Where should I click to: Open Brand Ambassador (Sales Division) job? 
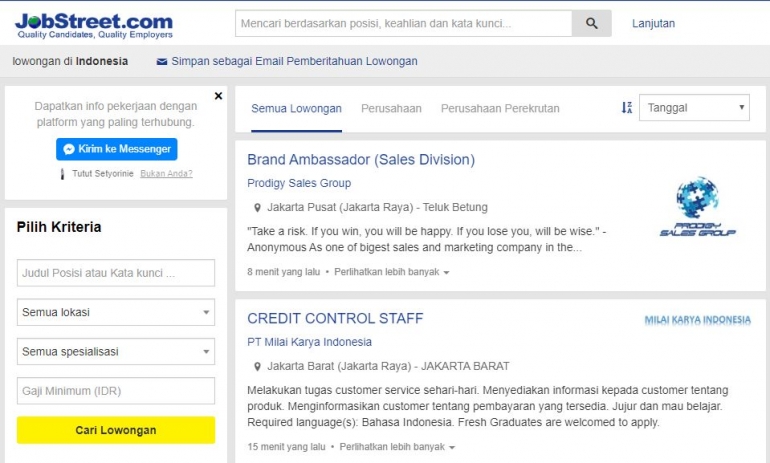click(361, 160)
